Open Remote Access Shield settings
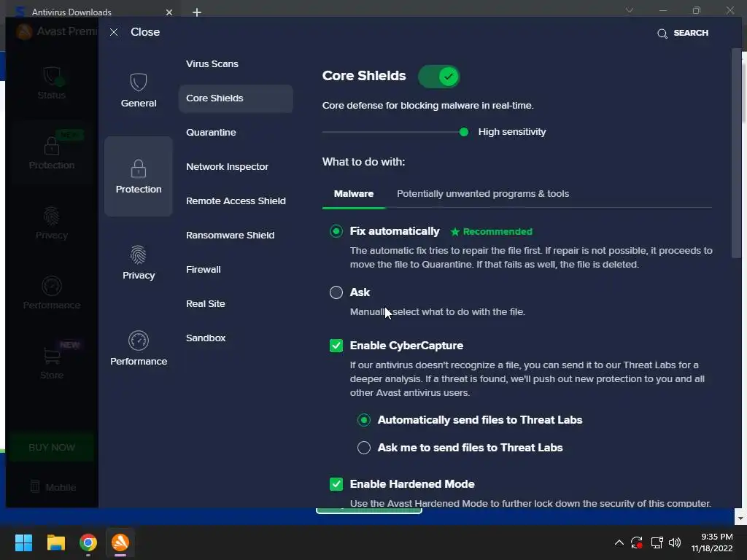The image size is (747, 560). click(x=236, y=201)
